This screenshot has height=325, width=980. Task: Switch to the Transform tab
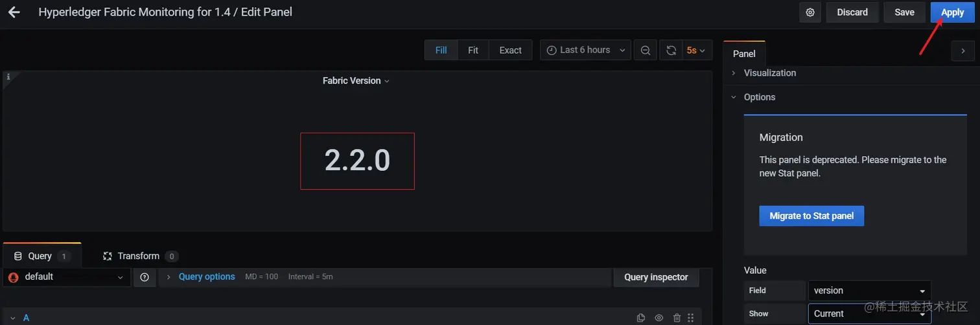coord(139,256)
